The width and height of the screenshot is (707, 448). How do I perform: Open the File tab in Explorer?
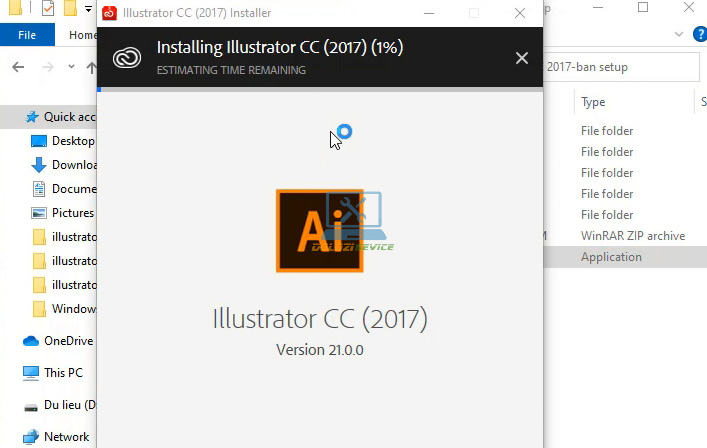(x=27, y=35)
